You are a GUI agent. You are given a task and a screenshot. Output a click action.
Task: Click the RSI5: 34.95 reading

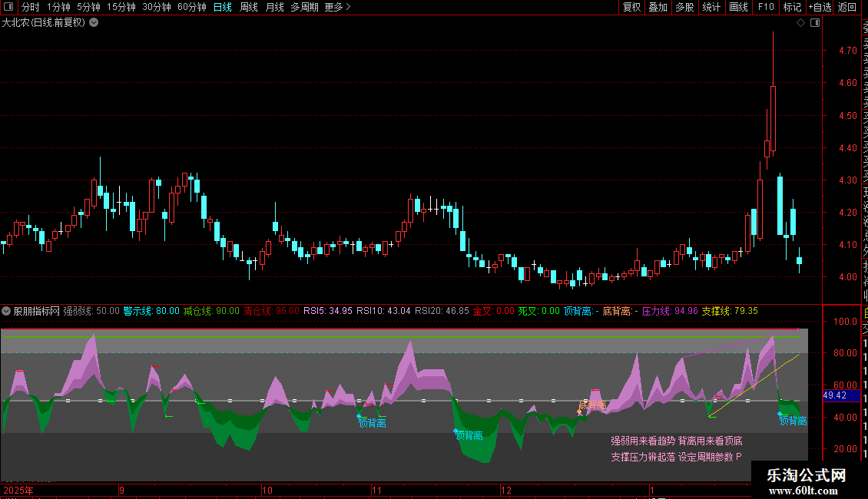pyautogui.click(x=328, y=311)
